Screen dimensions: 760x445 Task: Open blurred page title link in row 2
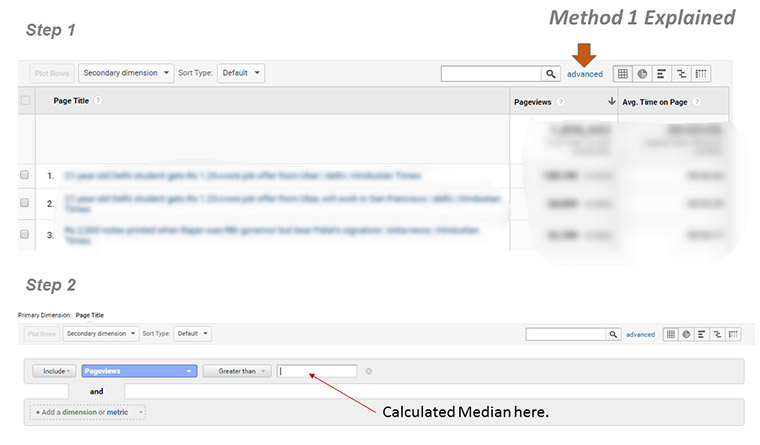(x=283, y=204)
